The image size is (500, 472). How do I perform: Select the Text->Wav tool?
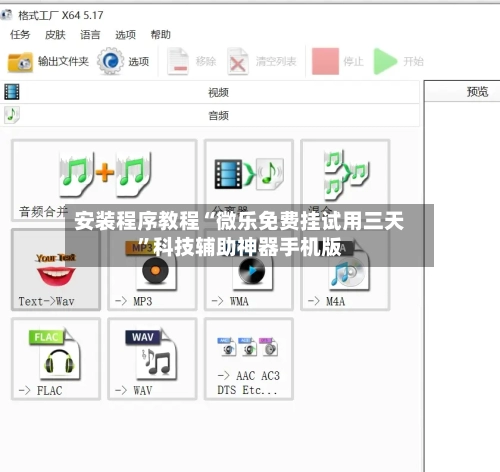pos(56,270)
